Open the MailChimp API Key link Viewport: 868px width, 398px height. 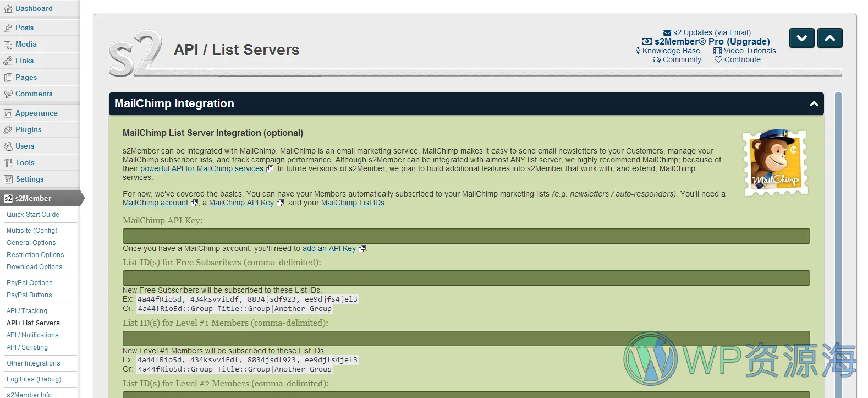coord(241,203)
